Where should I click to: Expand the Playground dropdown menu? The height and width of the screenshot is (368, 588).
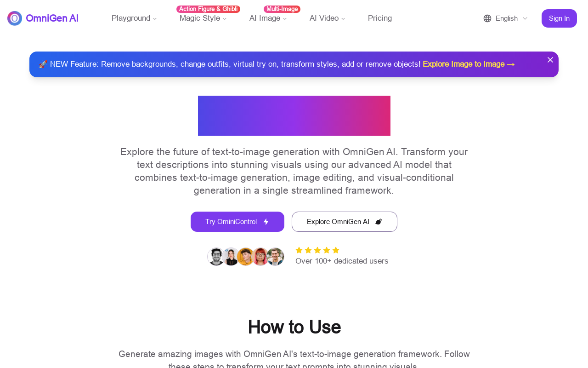coord(134,18)
